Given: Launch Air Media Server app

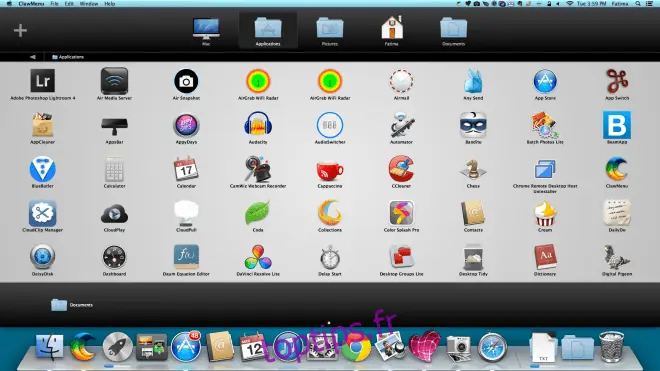Looking at the screenshot, I should (114, 81).
